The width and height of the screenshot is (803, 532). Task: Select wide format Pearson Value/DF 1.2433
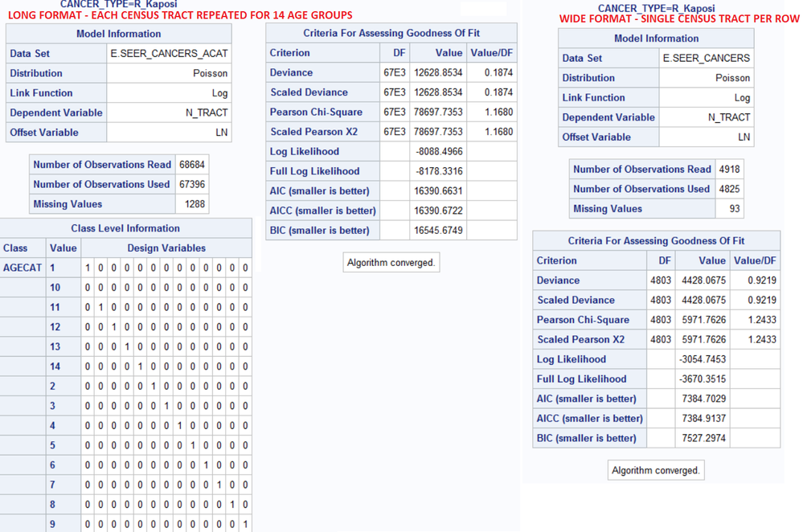(x=762, y=320)
